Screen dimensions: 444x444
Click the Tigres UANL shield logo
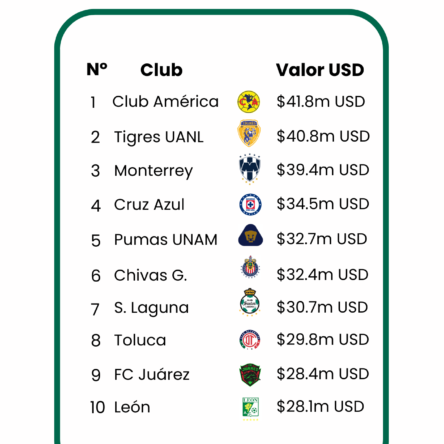[x=249, y=133]
